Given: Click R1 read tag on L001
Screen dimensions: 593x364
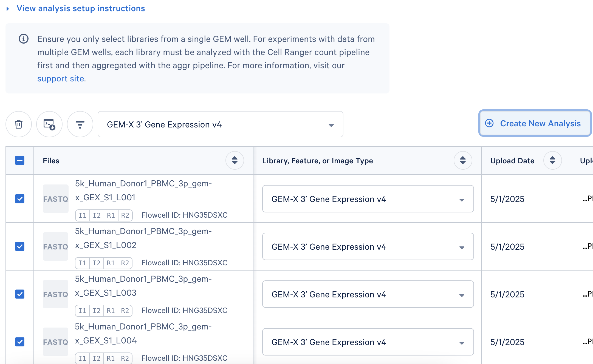Looking at the screenshot, I should 111,215.
